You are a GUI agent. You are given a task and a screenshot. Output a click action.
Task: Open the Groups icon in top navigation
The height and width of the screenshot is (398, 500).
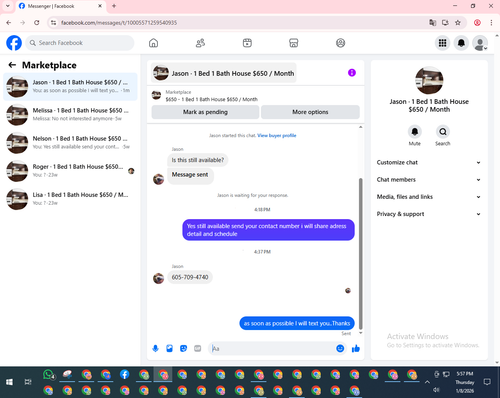click(340, 43)
